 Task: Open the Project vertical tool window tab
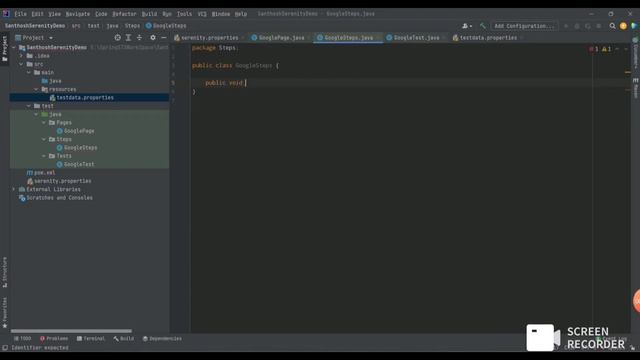[x=4, y=49]
